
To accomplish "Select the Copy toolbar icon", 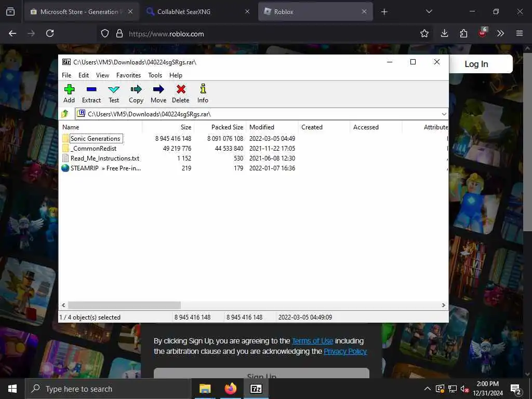I will 136,94.
